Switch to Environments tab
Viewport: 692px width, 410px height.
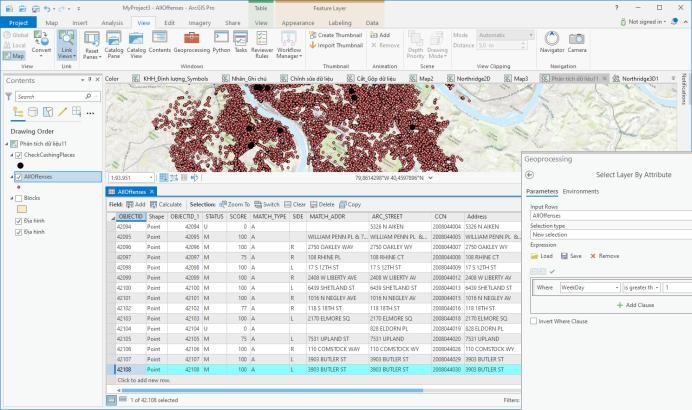click(580, 192)
